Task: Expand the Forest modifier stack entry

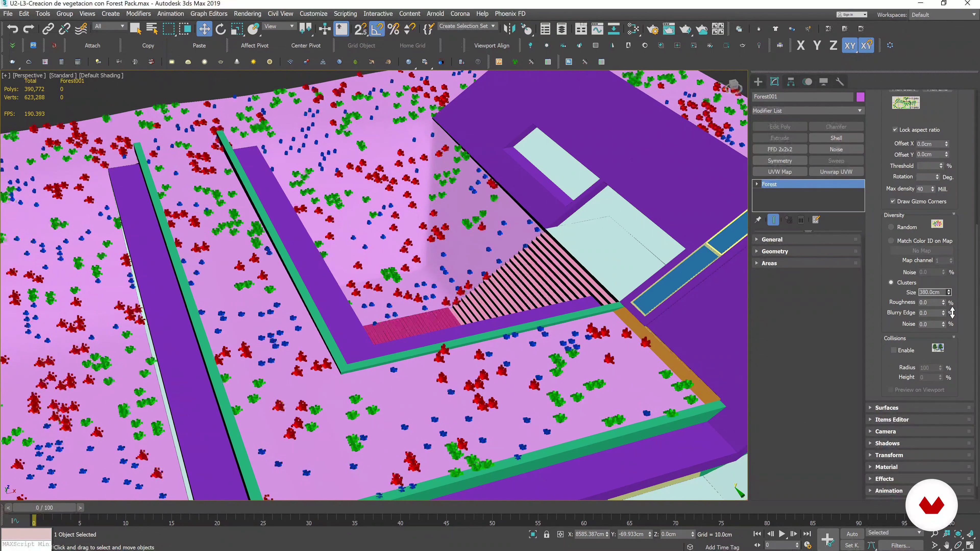Action: click(757, 184)
